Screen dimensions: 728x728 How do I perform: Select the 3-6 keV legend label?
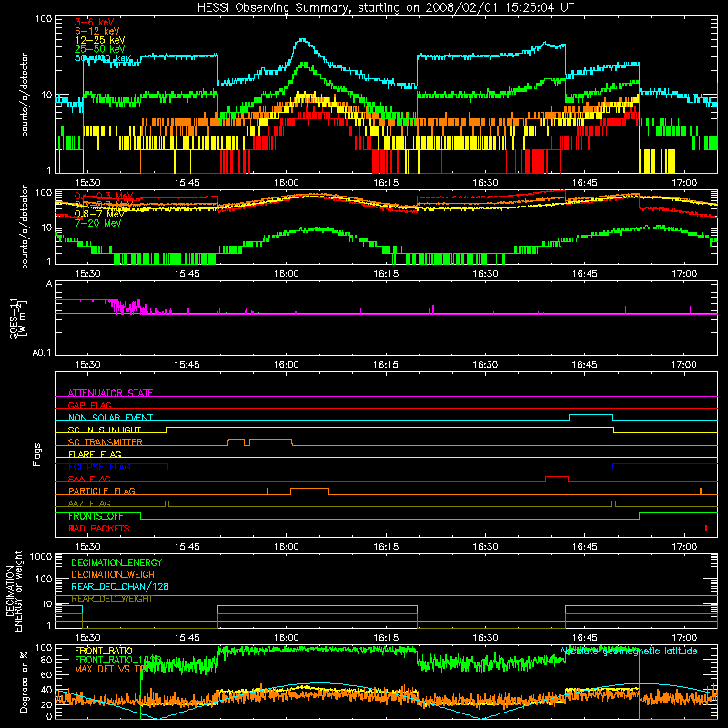click(95, 22)
